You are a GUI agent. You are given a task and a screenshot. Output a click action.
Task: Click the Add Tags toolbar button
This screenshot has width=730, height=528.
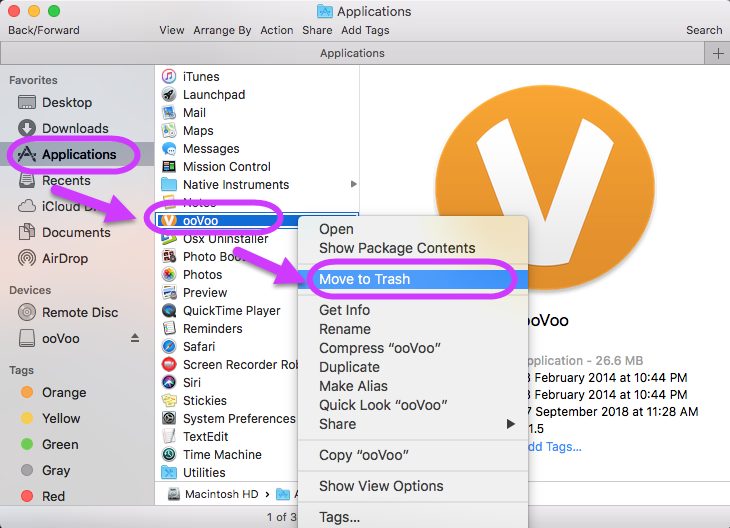point(364,30)
